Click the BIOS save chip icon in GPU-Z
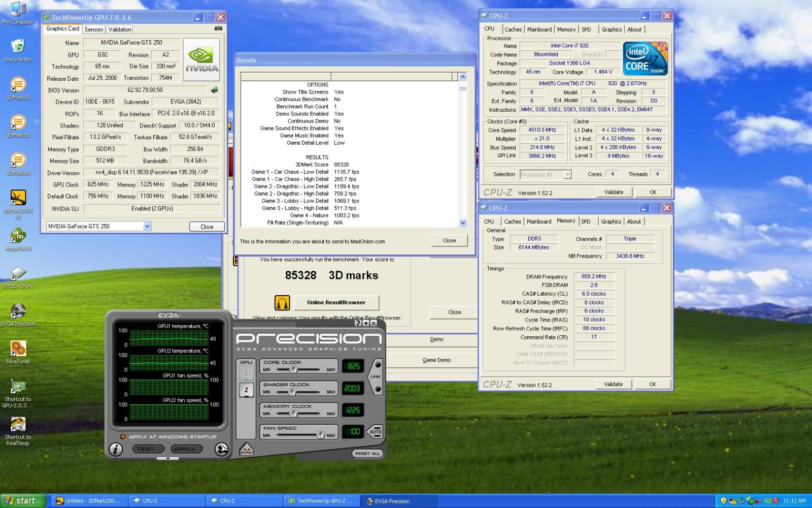This screenshot has height=508, width=812. coord(214,90)
